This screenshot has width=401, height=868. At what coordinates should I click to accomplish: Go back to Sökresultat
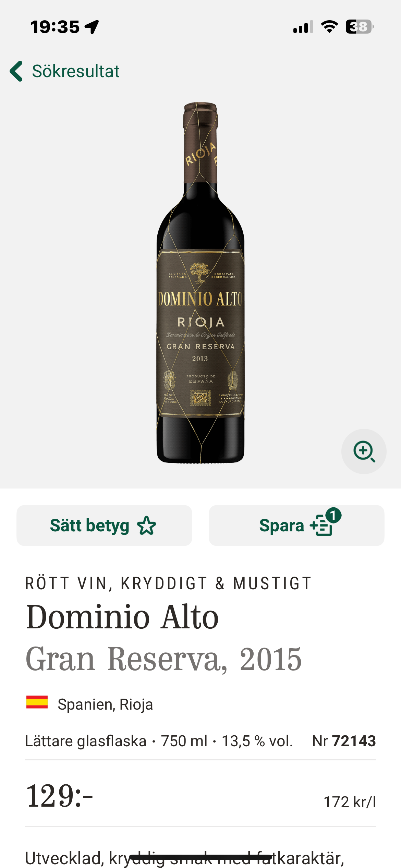point(75,71)
